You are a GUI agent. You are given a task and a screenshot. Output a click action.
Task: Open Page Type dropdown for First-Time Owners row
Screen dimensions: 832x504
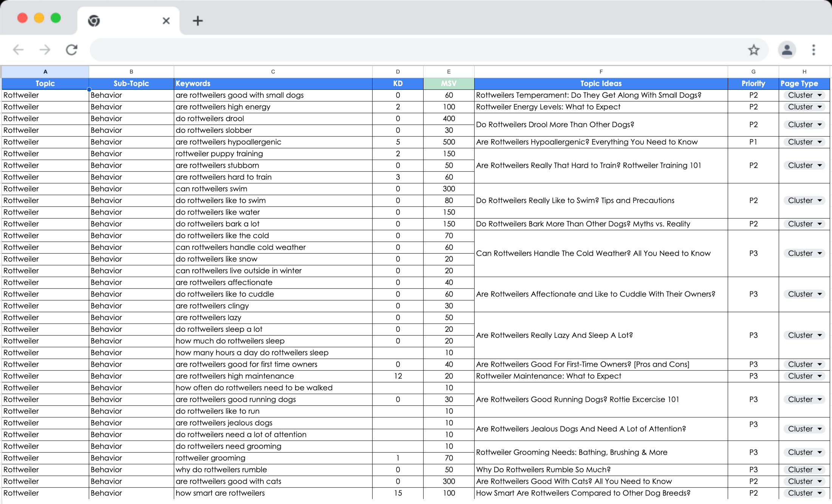805,365
